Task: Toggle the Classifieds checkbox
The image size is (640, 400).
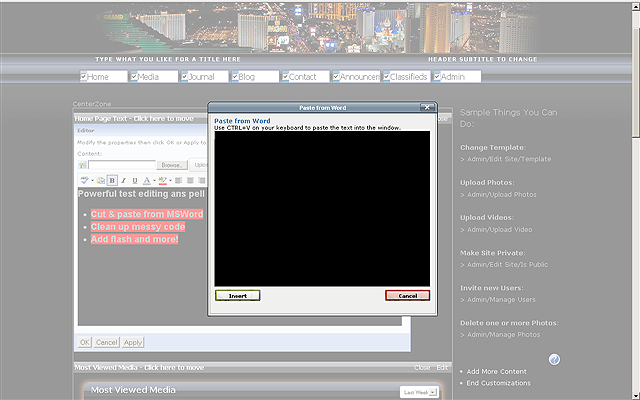Action: 386,77
